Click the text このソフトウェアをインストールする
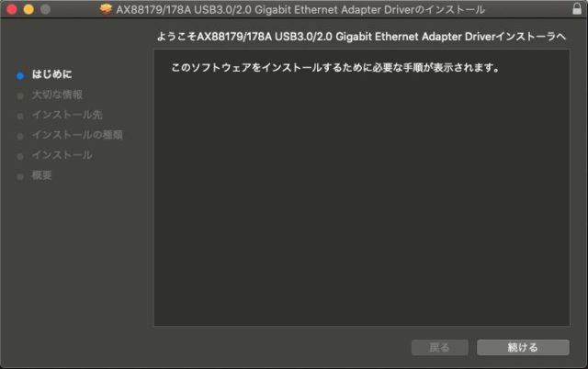Screen dimensions: 588x369 [335, 68]
